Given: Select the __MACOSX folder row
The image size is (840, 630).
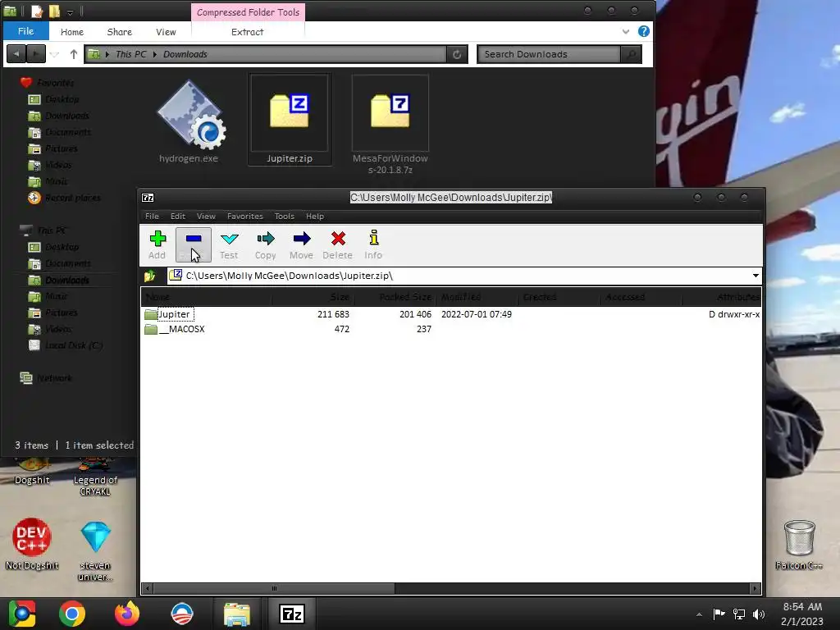Looking at the screenshot, I should [175, 329].
